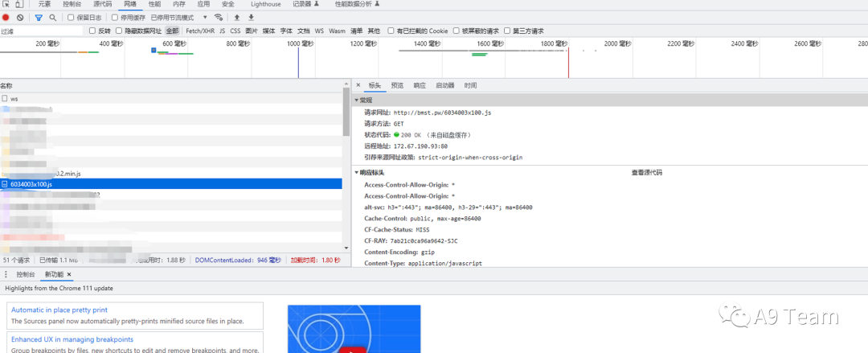Filter requests by 清单 type
Screen dimensions: 868x353
click(x=357, y=31)
